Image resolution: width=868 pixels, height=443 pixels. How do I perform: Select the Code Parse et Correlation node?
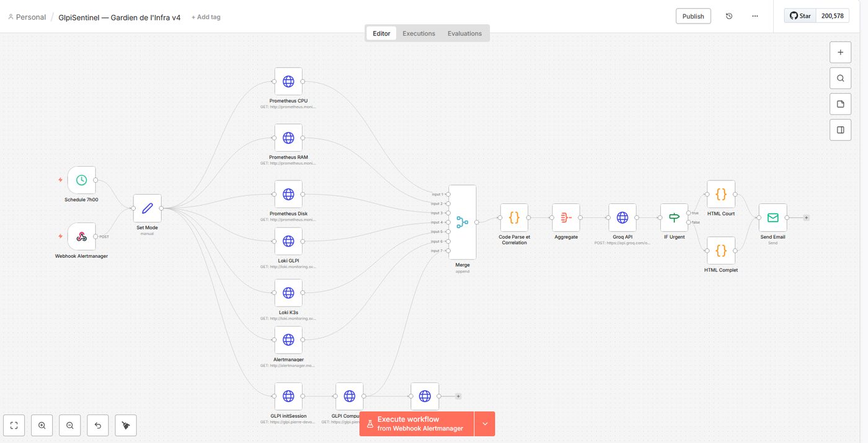pyautogui.click(x=514, y=217)
